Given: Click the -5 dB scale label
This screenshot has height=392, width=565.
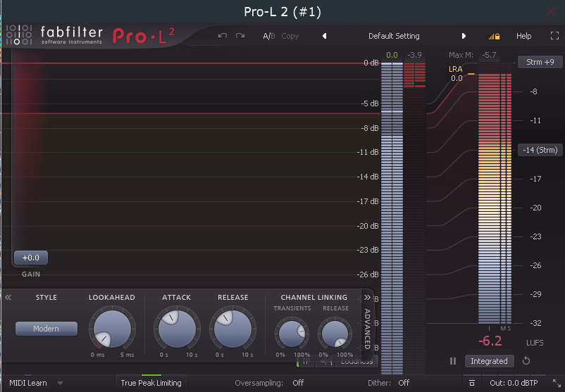Looking at the screenshot, I should [369, 103].
